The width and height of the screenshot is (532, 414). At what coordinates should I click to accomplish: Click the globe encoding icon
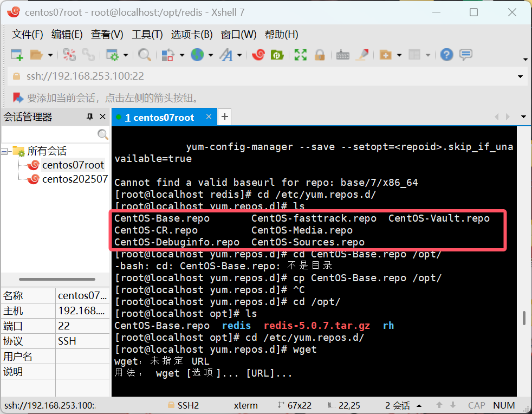click(x=197, y=55)
